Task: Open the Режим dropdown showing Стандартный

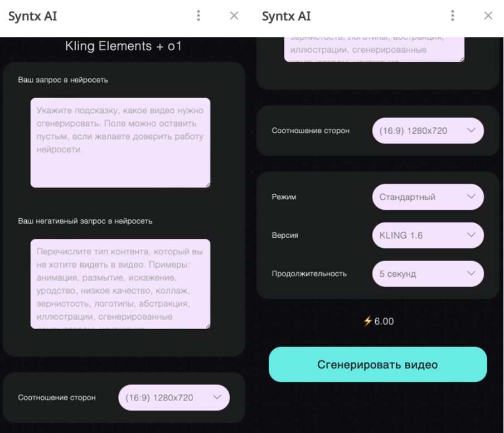Action: click(427, 197)
